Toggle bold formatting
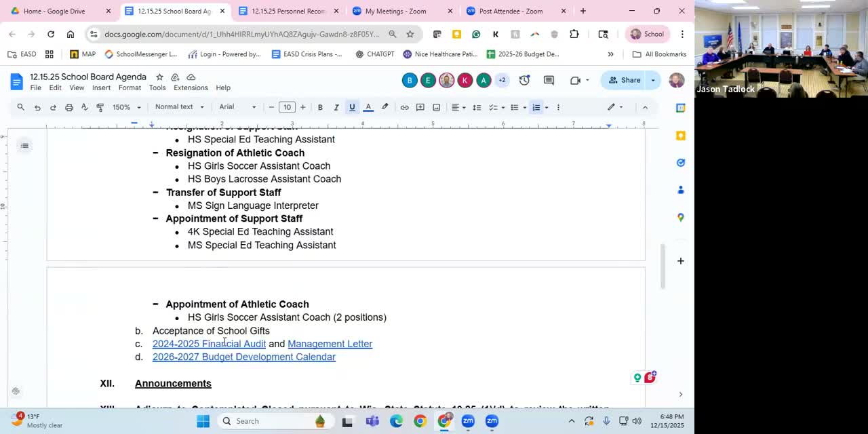 [320, 107]
